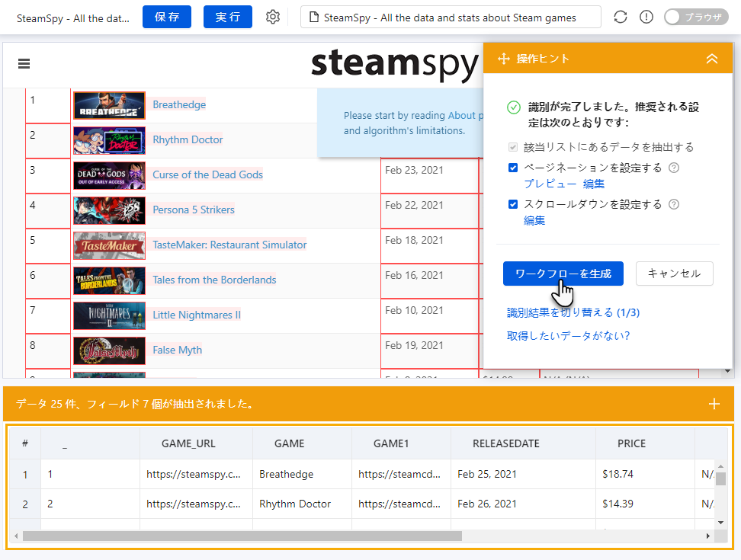741x560 pixels.
Task: Uncheck スクロールダウンを設定する checkbox
Action: (x=513, y=204)
